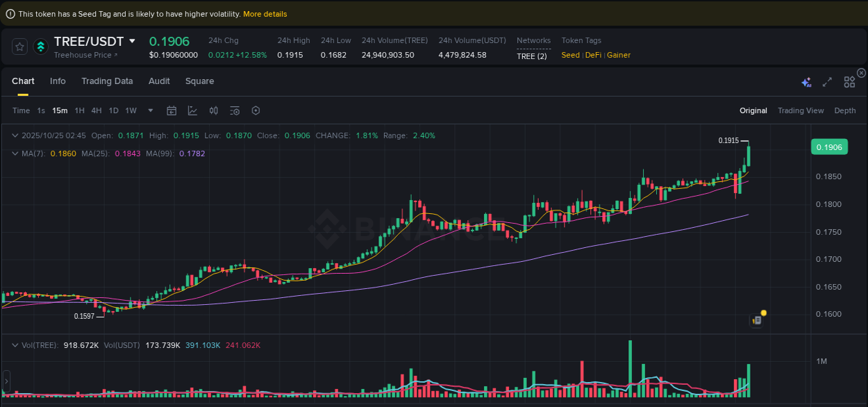Open the extra timeframe dropdown arrow

[x=150, y=110]
